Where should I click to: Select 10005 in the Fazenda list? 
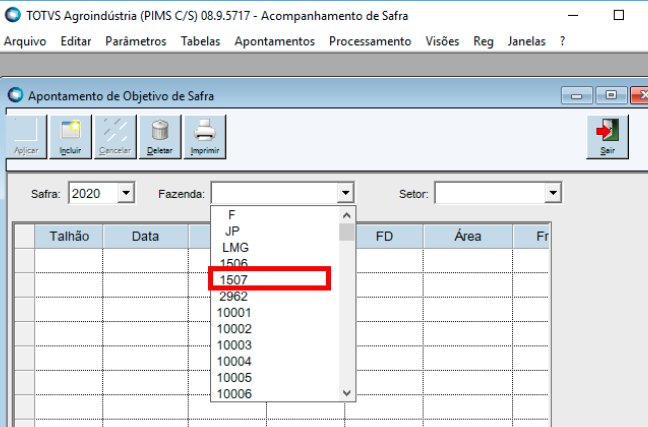coord(275,377)
